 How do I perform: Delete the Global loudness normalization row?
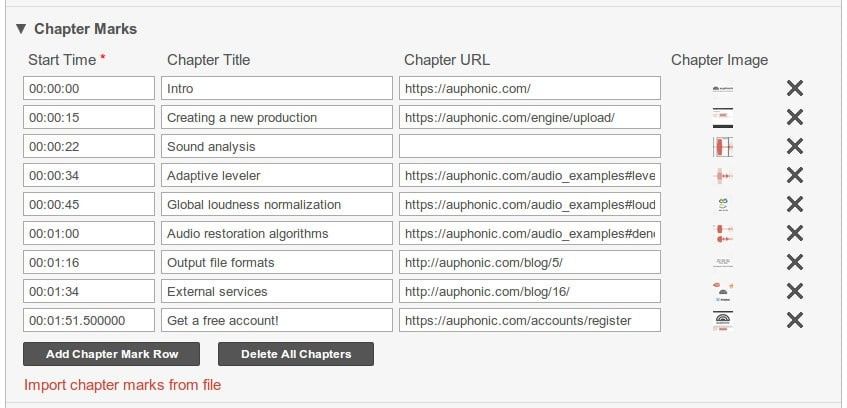795,204
